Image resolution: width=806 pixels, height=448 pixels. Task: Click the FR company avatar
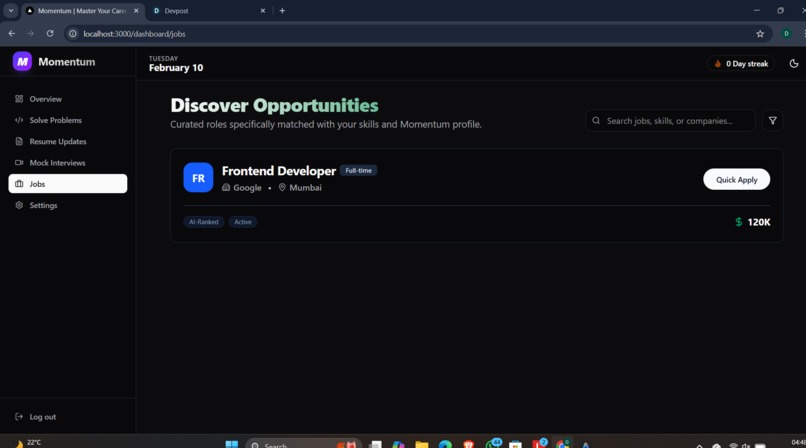coord(198,177)
